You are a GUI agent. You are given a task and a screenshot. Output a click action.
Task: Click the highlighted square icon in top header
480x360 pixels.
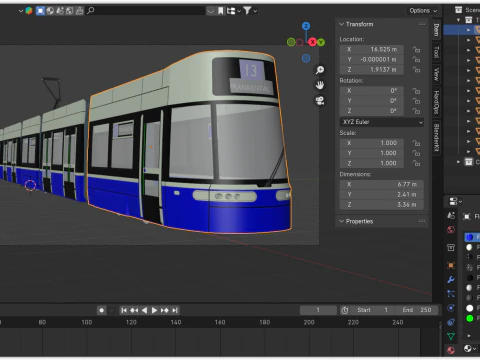(x=40, y=11)
